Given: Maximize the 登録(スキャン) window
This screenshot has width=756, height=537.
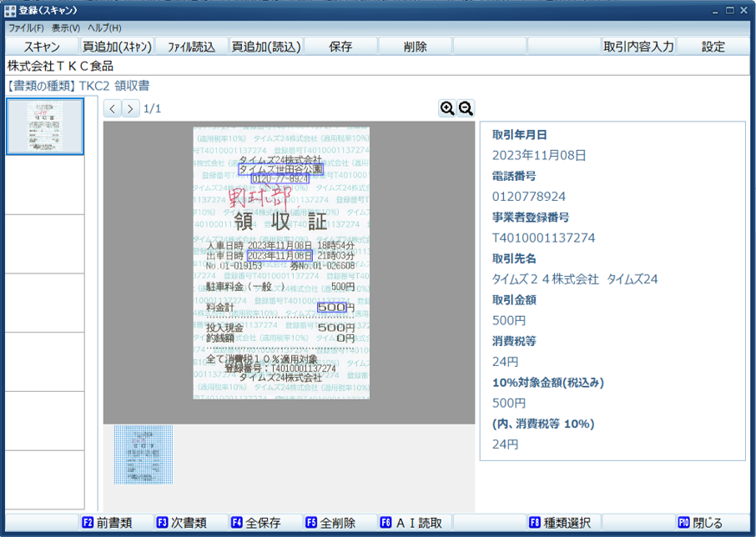Looking at the screenshot, I should click(x=730, y=11).
